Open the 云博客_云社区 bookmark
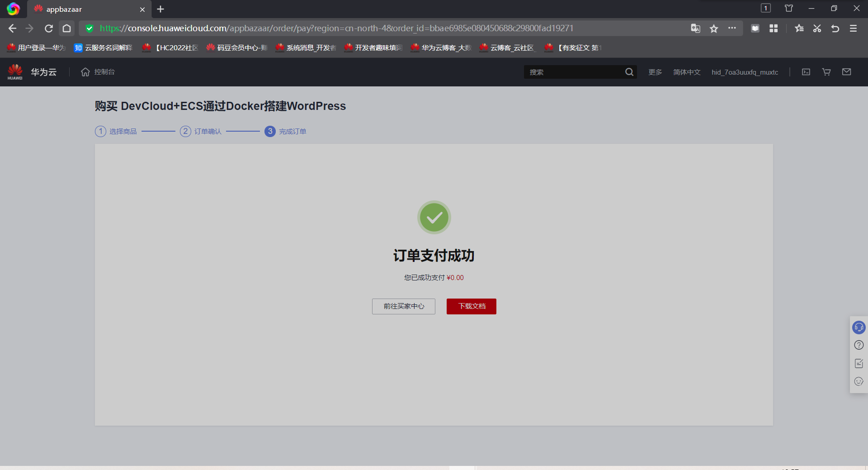The width and height of the screenshot is (868, 470). click(x=508, y=47)
